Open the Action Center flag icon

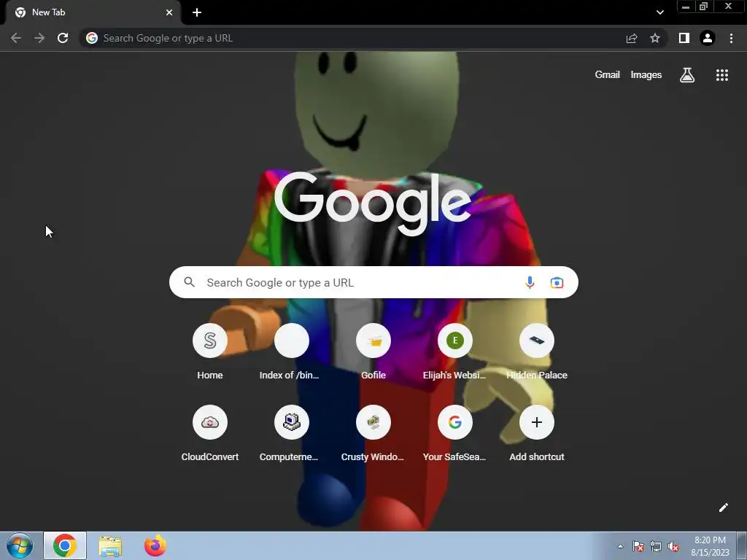(638, 546)
